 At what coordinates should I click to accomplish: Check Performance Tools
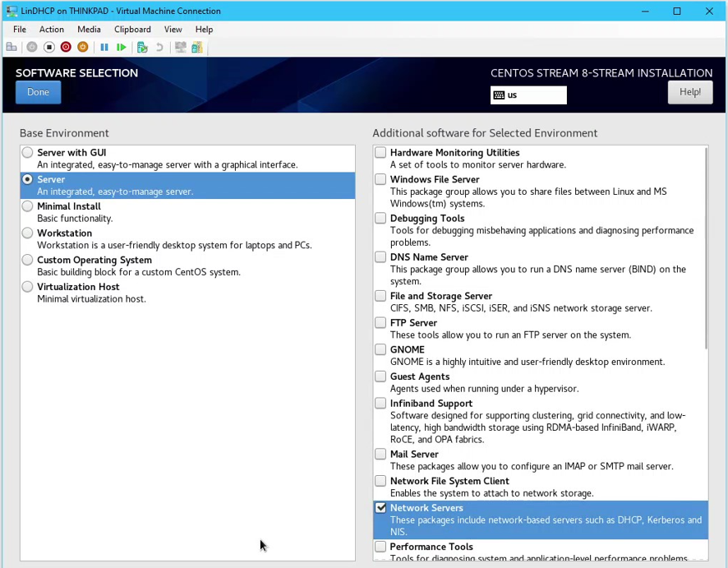[x=380, y=547]
